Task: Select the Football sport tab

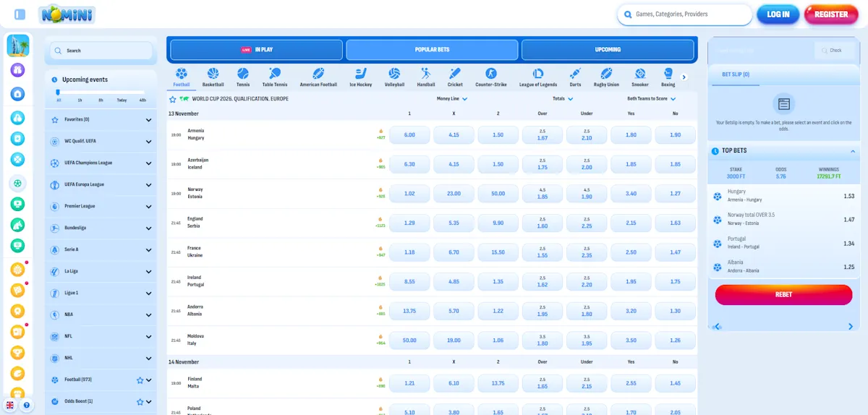Action: tap(181, 77)
